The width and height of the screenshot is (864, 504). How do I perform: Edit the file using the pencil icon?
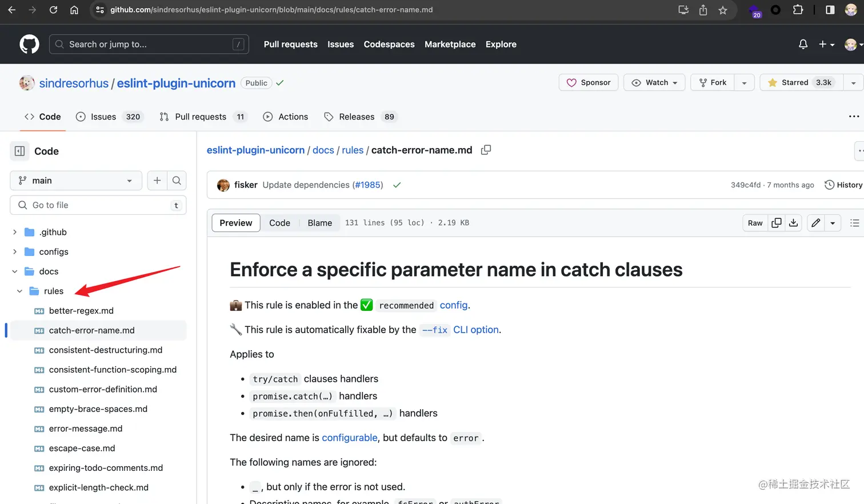point(815,223)
